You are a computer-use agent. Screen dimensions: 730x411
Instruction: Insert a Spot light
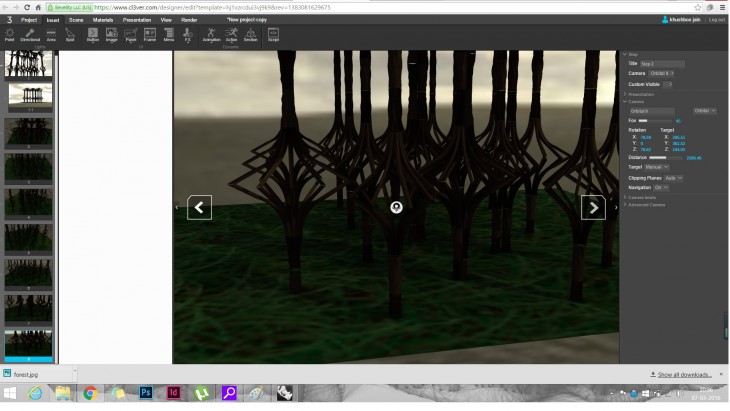[70, 35]
